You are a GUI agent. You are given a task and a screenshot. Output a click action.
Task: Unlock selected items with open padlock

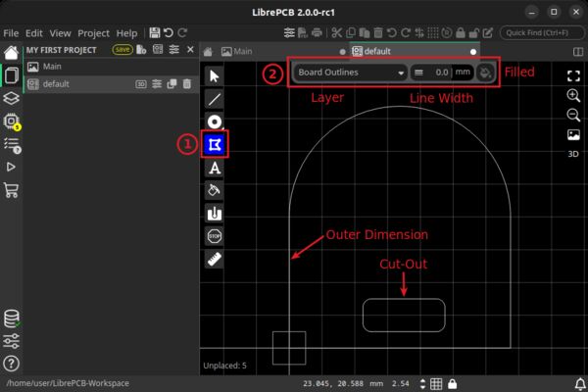point(474,33)
